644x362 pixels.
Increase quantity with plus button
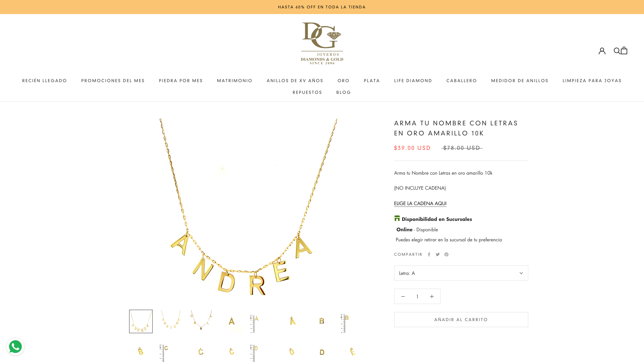pos(432,296)
